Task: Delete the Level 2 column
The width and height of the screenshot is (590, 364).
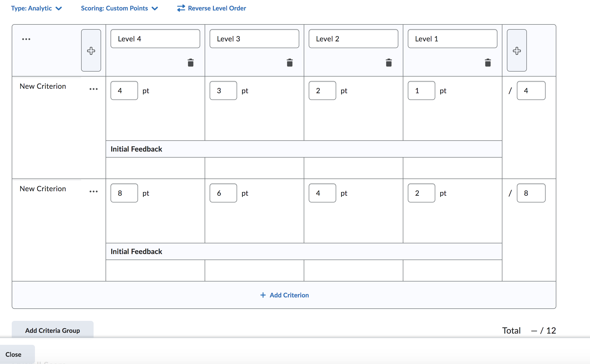Action: coord(389,63)
